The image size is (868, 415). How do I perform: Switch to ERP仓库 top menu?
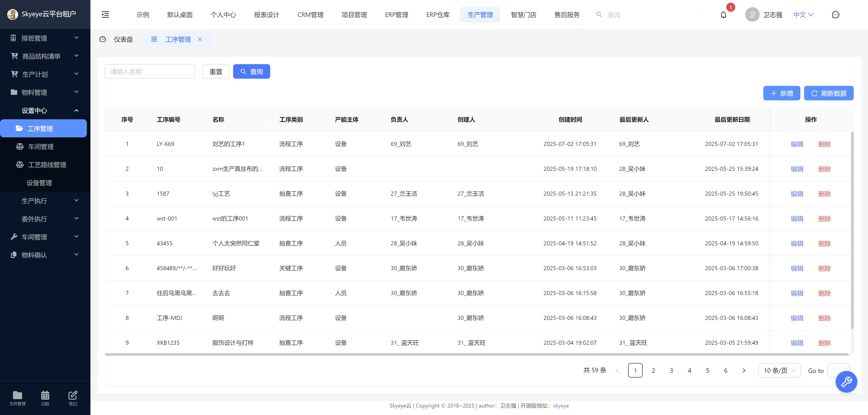click(438, 14)
